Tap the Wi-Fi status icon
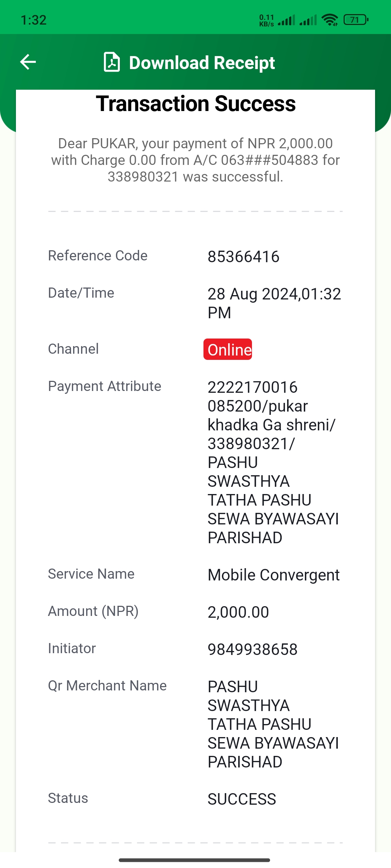Image resolution: width=391 pixels, height=868 pixels. (x=330, y=20)
